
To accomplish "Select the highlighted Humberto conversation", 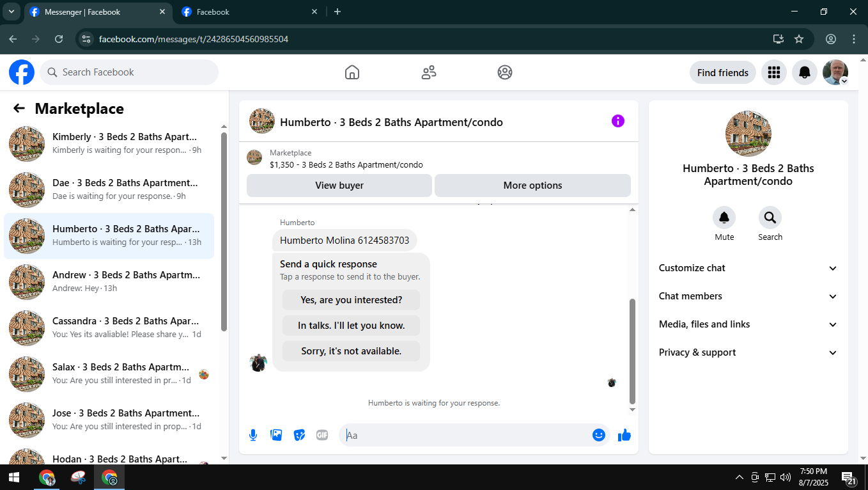I will [109, 235].
